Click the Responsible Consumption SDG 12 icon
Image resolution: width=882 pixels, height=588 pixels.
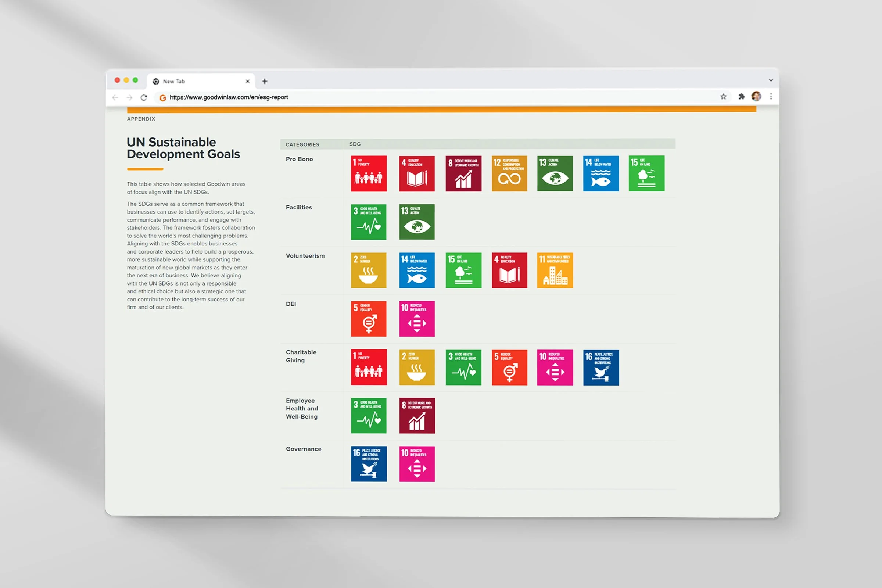[509, 173]
